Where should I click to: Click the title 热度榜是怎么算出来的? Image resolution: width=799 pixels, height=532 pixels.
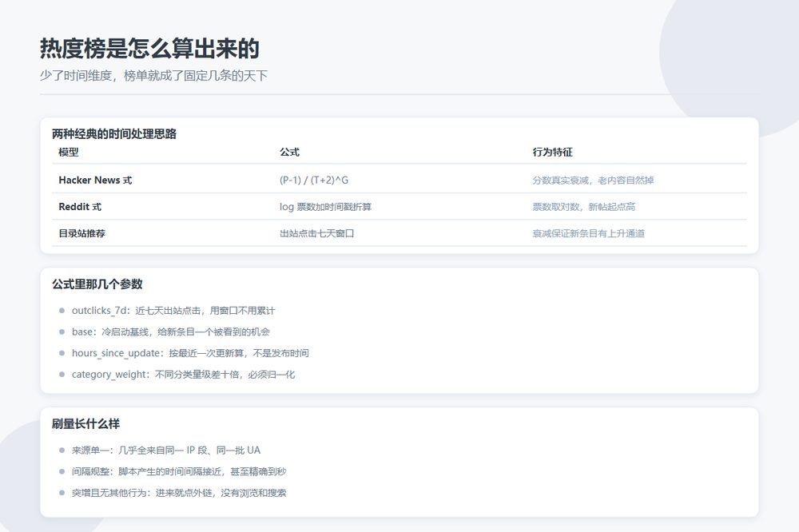click(x=149, y=49)
